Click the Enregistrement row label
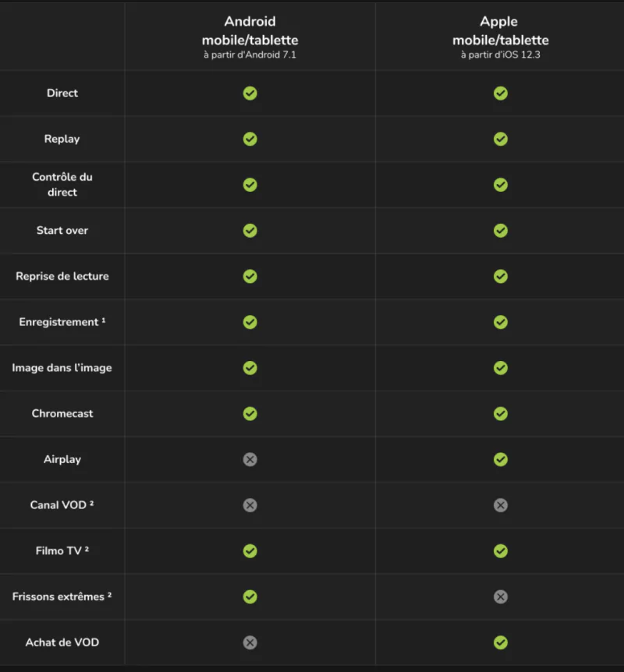Viewport: 624px width, 672px height. coord(62,322)
